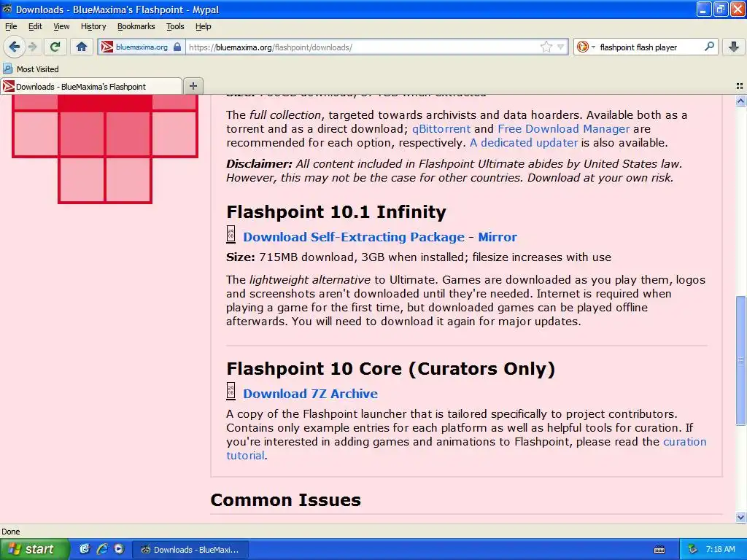The width and height of the screenshot is (747, 560).
Task: Click the Downloads - BlueMaxi taskbar button
Action: pyautogui.click(x=190, y=550)
